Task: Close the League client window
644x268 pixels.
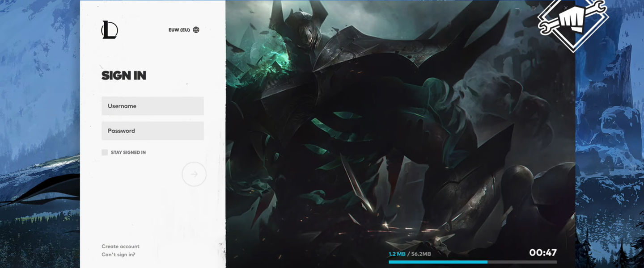Action: tap(566, 8)
